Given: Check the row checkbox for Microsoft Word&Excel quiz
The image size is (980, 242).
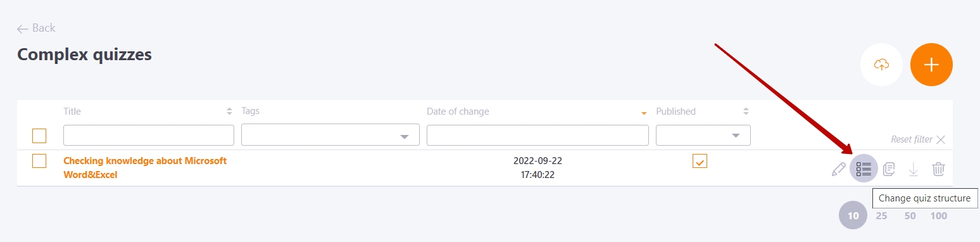Looking at the screenshot, I should 39,161.
